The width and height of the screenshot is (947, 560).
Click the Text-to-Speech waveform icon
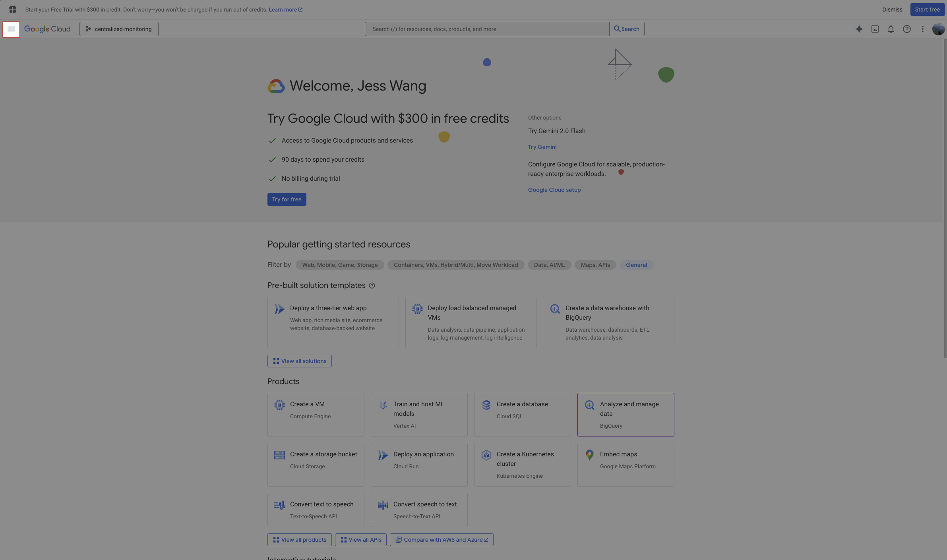280,505
